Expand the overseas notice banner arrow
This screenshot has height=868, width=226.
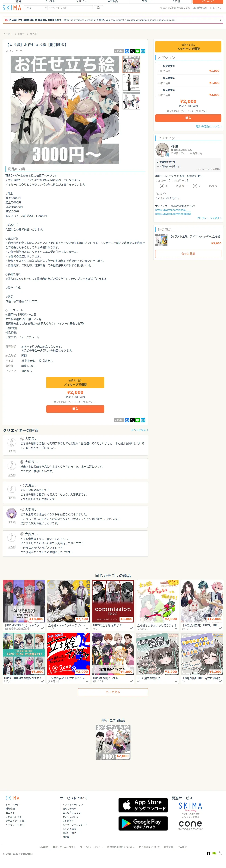[221, 20]
